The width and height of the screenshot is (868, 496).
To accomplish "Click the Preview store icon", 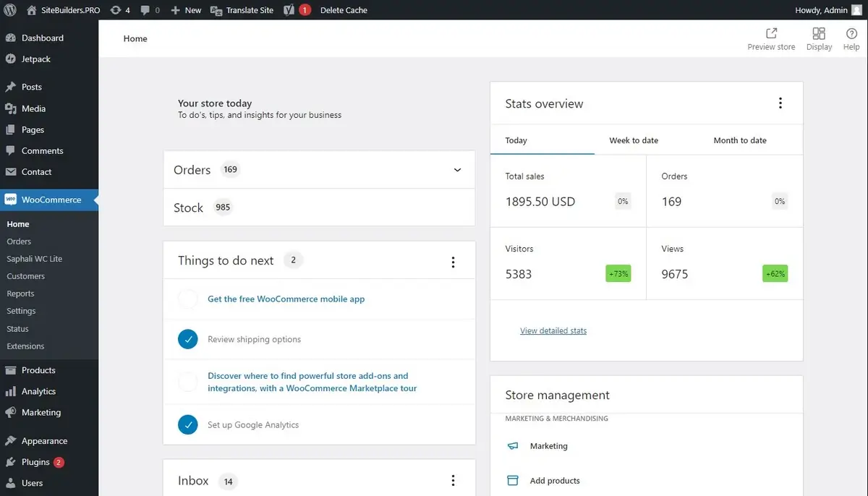I will (x=771, y=33).
